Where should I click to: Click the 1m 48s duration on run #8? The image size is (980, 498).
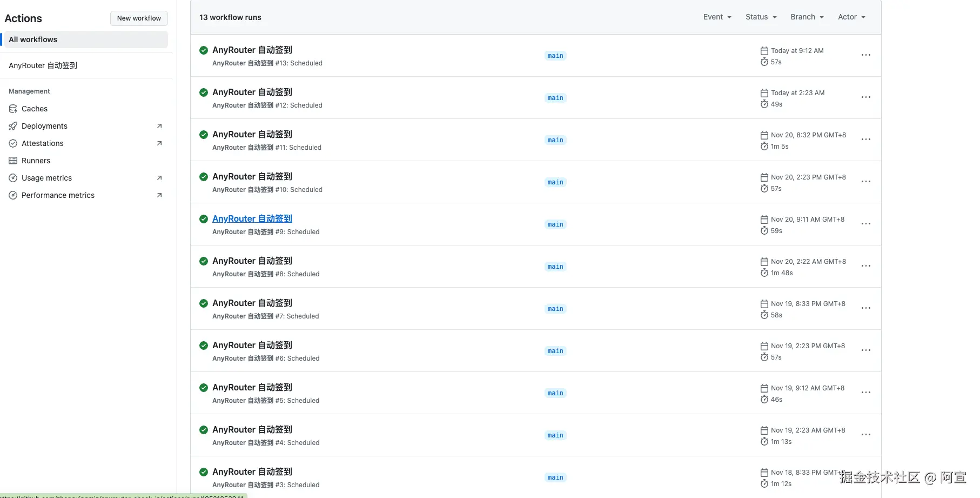click(x=782, y=273)
